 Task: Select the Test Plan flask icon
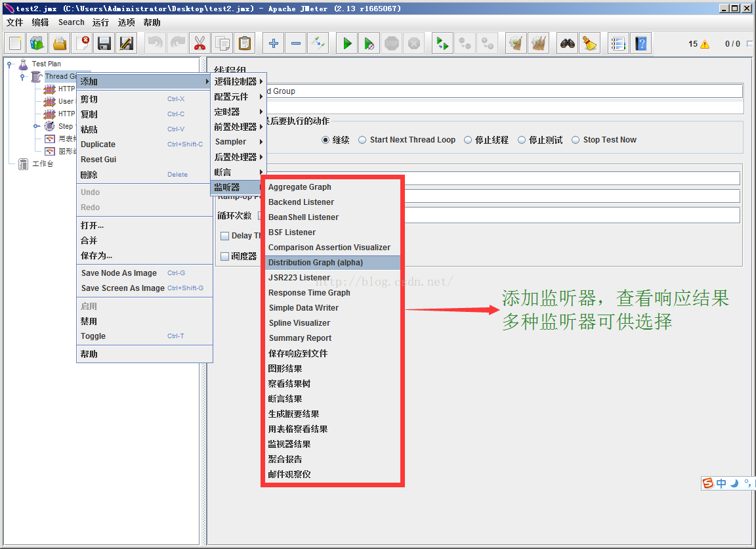(23, 64)
